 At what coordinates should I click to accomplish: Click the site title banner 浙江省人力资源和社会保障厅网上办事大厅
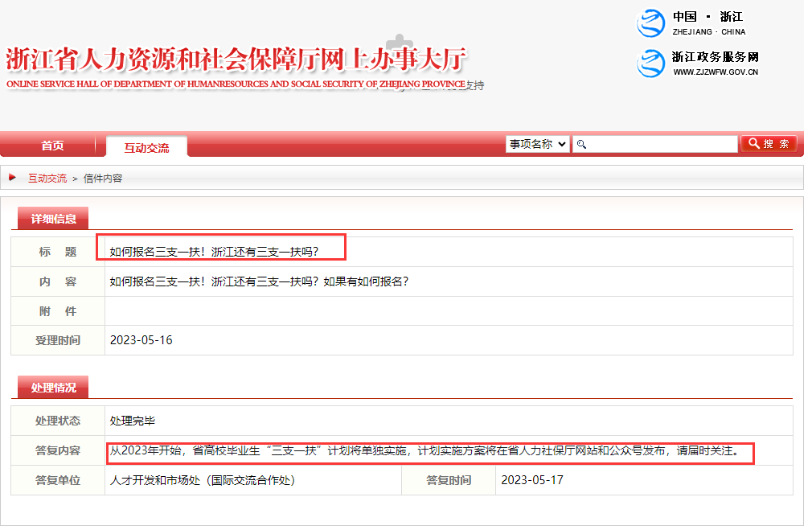coord(236,60)
